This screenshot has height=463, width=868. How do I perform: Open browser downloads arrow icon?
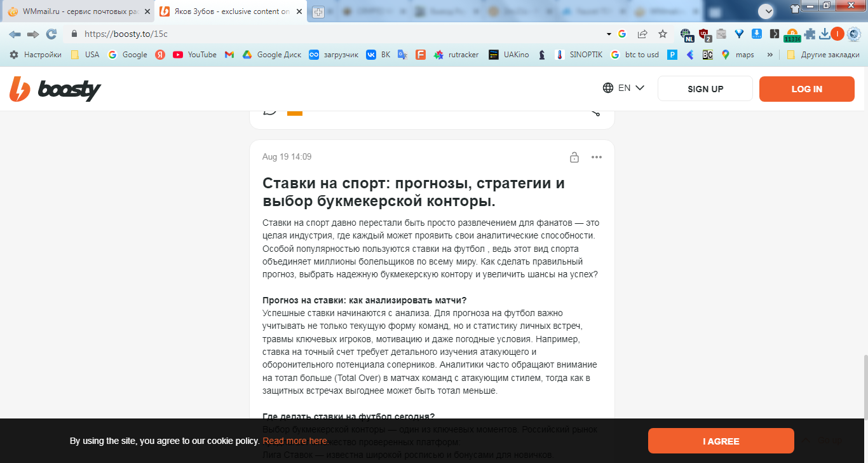(x=824, y=34)
